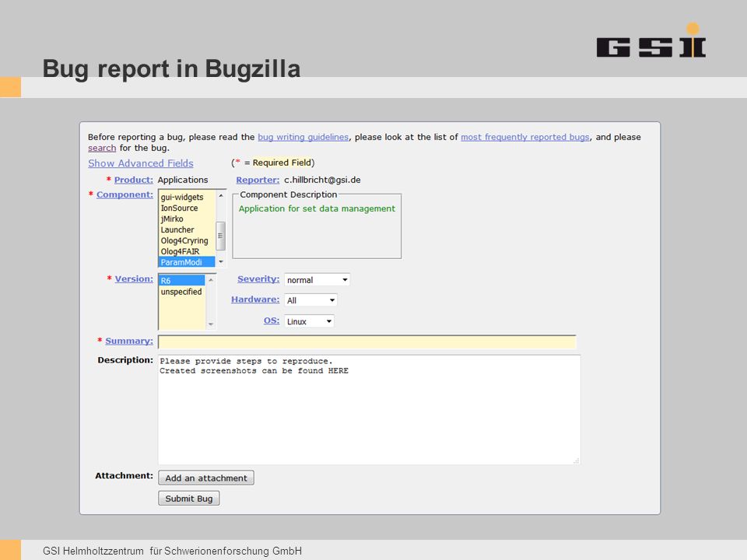Click the Component label link

pyautogui.click(x=124, y=194)
